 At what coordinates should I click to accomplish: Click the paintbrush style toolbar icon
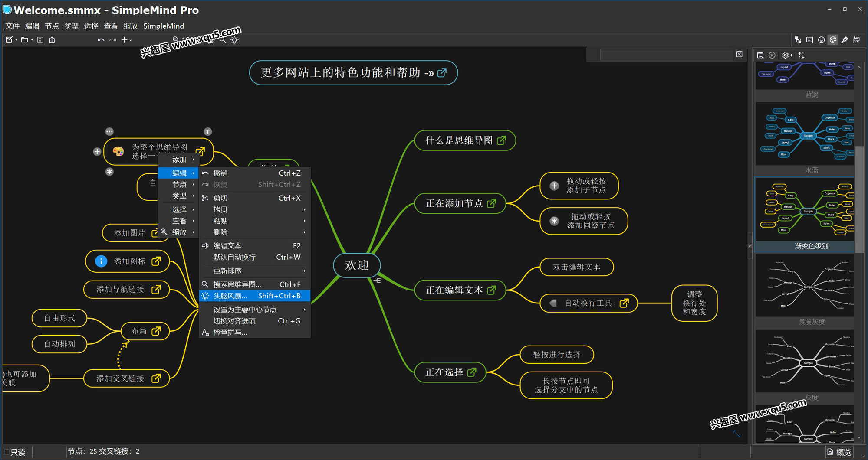point(845,40)
